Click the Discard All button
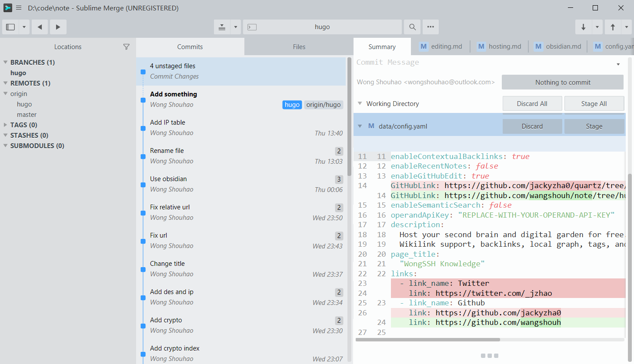Viewport: 634px width, 364px height. [x=532, y=103]
